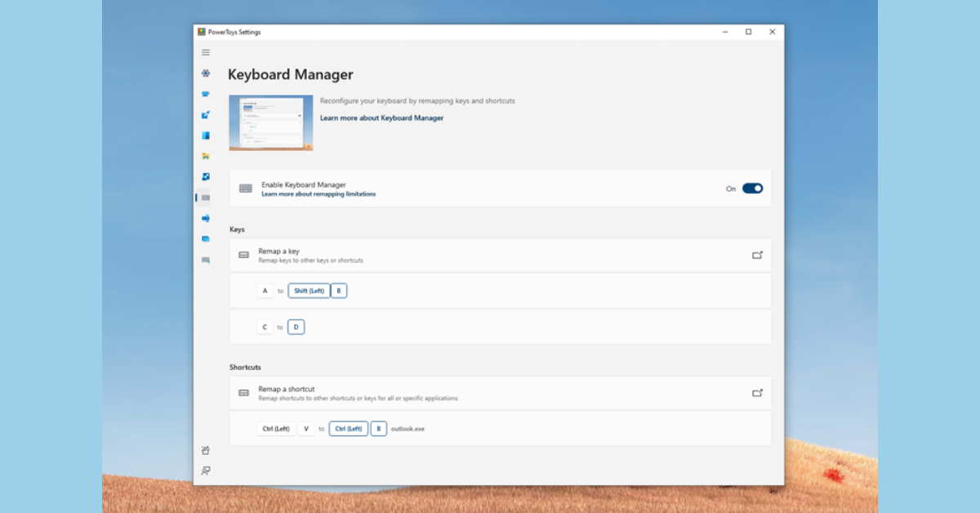Image resolution: width=980 pixels, height=513 pixels.
Task: Open PowerRename from the sidebar
Action: click(x=206, y=218)
